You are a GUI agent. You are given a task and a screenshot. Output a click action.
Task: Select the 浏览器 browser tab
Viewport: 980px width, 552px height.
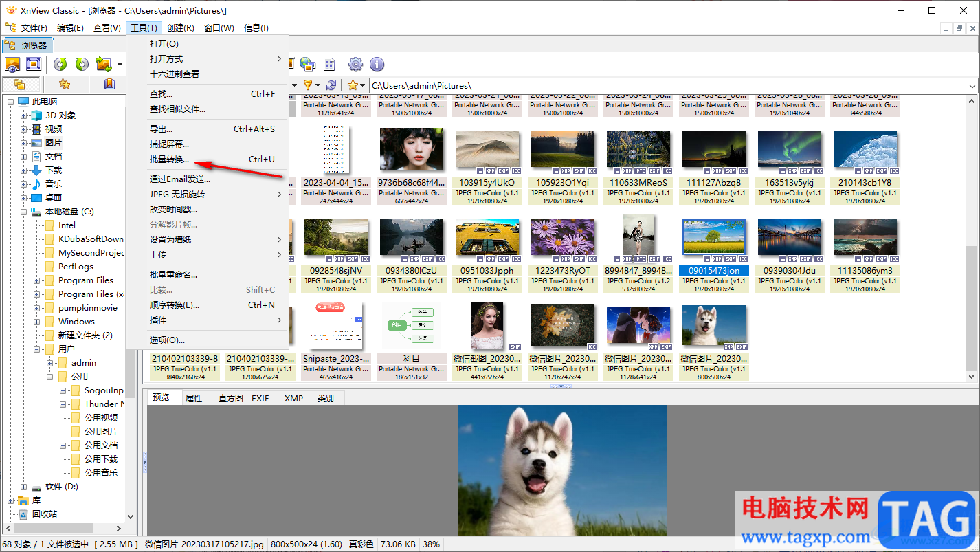coord(27,45)
